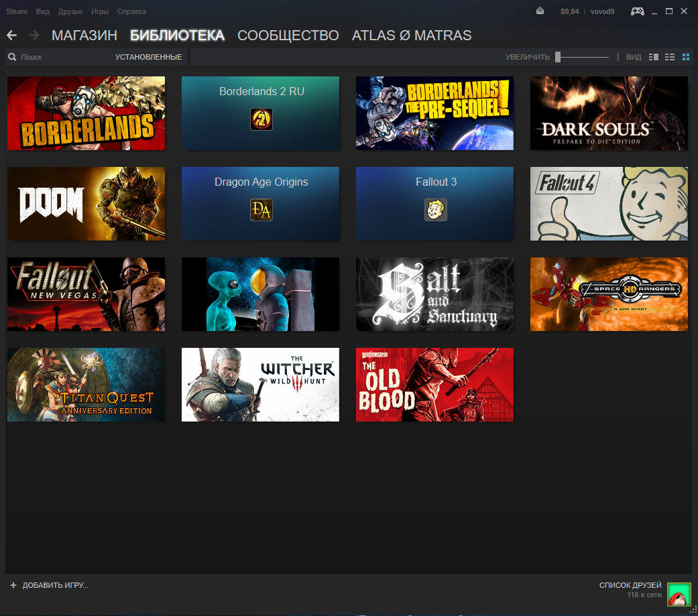Select the Dark Souls Prepare to Die tile
This screenshot has width=698, height=616.
pyautogui.click(x=609, y=113)
